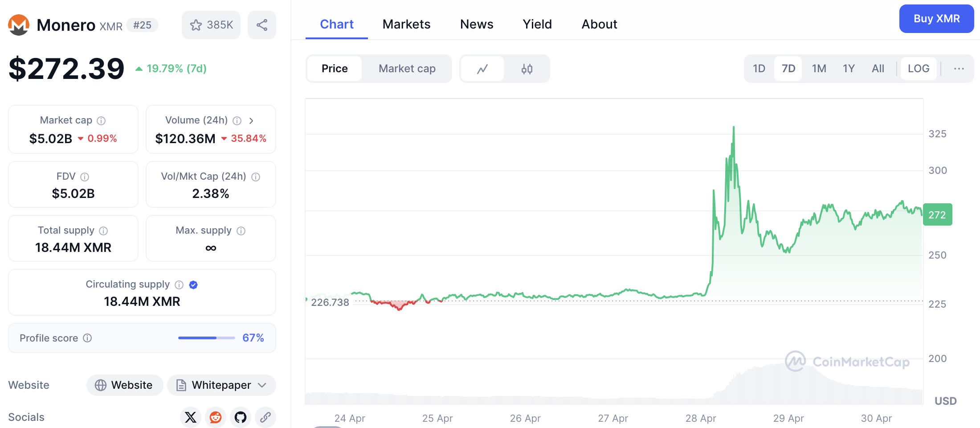Open the News tab
This screenshot has height=428, width=980.
pyautogui.click(x=477, y=24)
